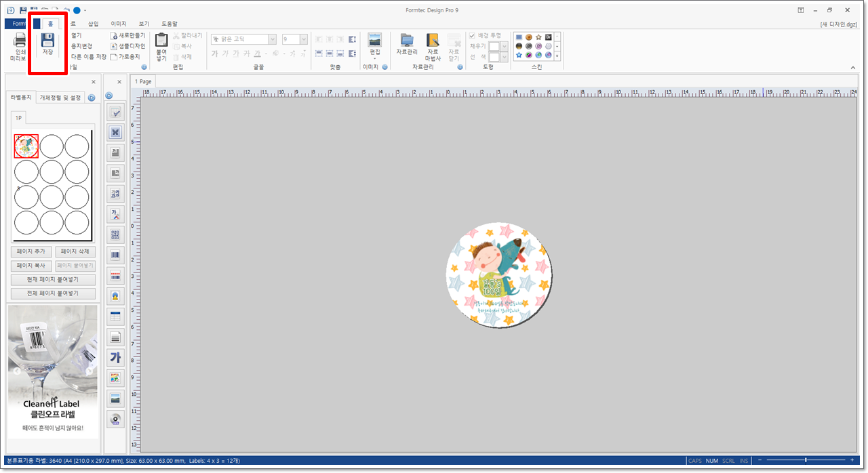
Task: Click the Save (저장) floppy disk button
Action: coord(47,44)
